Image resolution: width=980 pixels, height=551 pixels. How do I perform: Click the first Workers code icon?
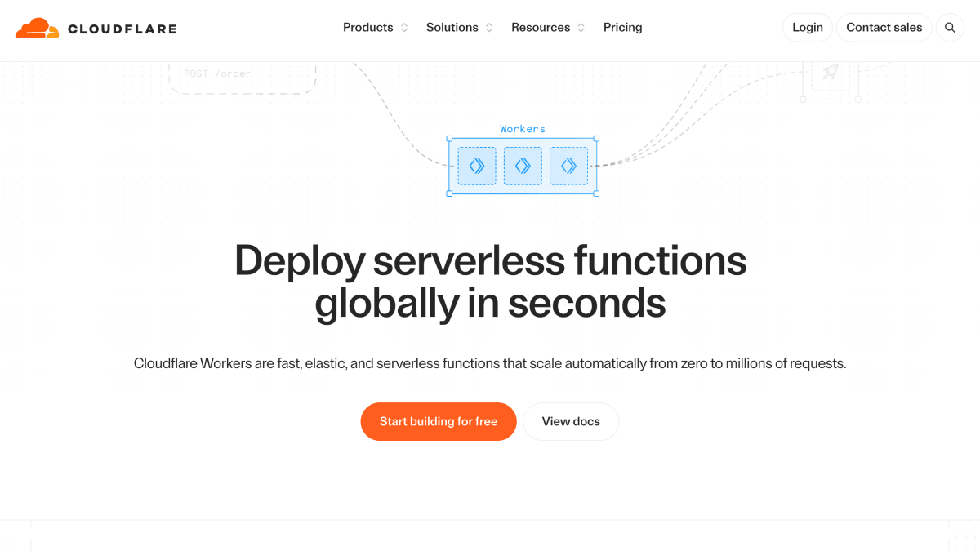coord(477,166)
